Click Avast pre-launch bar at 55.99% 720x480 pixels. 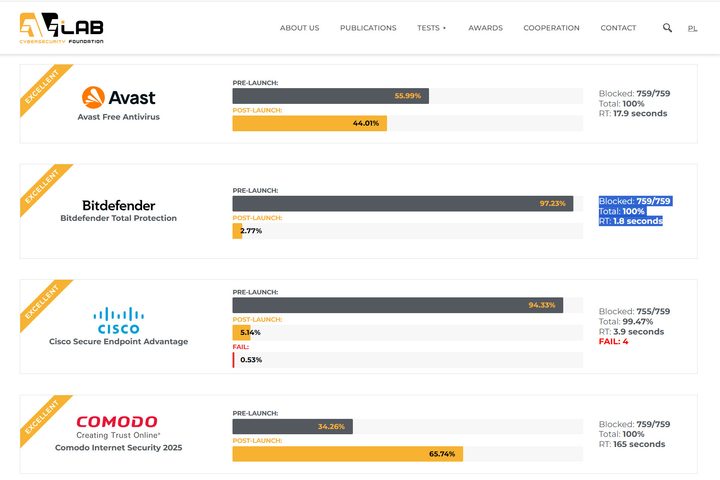pos(331,96)
